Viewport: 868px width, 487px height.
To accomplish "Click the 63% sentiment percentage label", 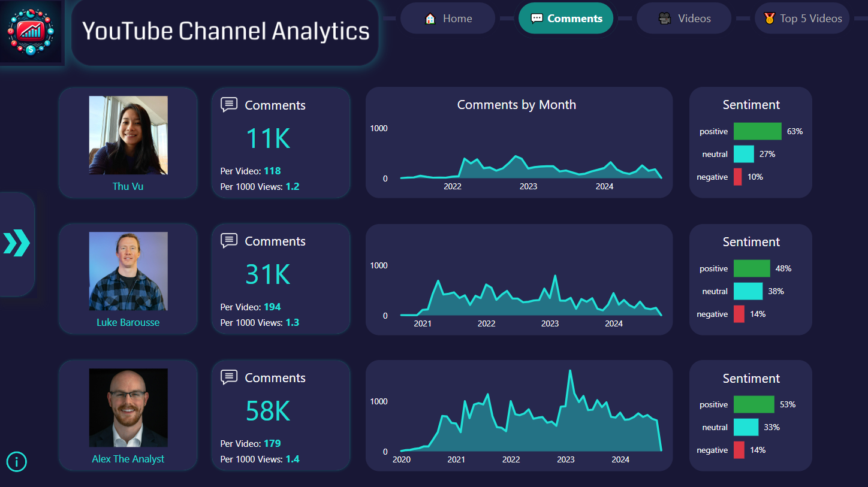I will (795, 131).
